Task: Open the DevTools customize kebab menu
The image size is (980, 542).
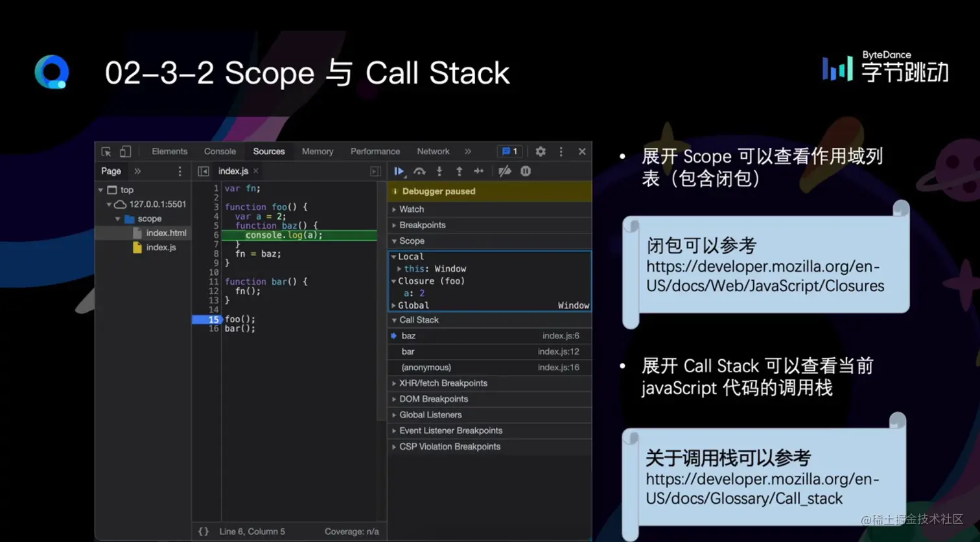Action: tap(561, 152)
